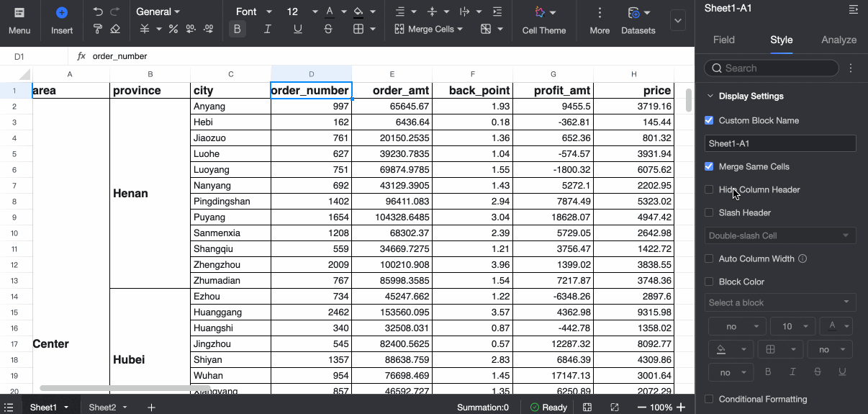Open the Select a block dropdown

[780, 302]
